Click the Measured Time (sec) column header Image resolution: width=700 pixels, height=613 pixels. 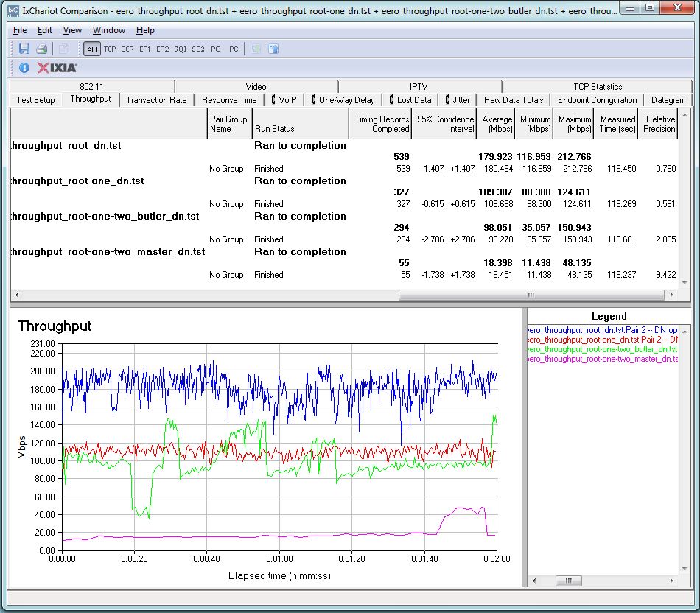(x=615, y=124)
